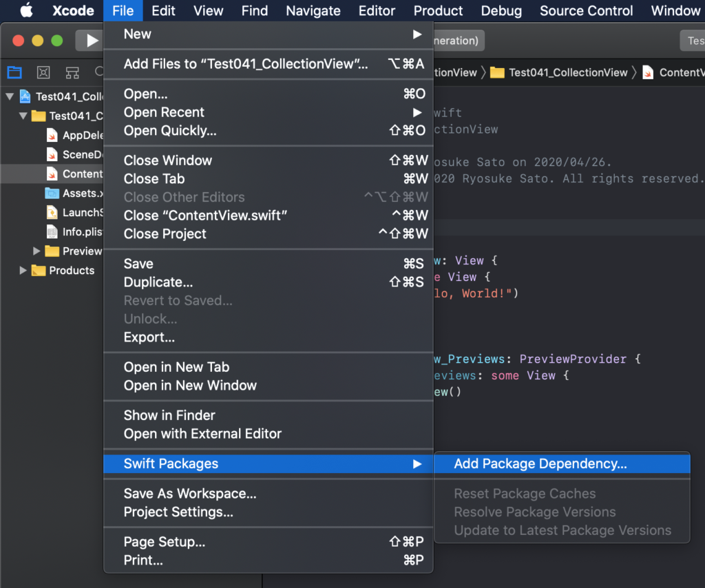Choose Close "ContentView.swift"
Screen dimensions: 705x588
point(269,216)
